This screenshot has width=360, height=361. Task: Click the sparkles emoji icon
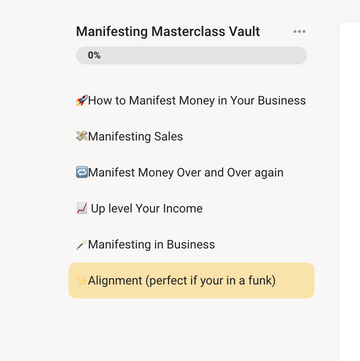[82, 280]
